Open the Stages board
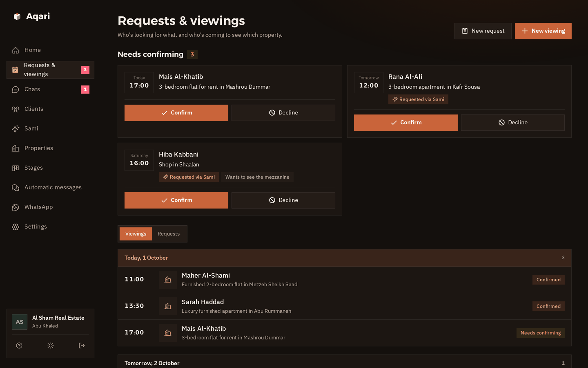The height and width of the screenshot is (368, 588). 50,168
